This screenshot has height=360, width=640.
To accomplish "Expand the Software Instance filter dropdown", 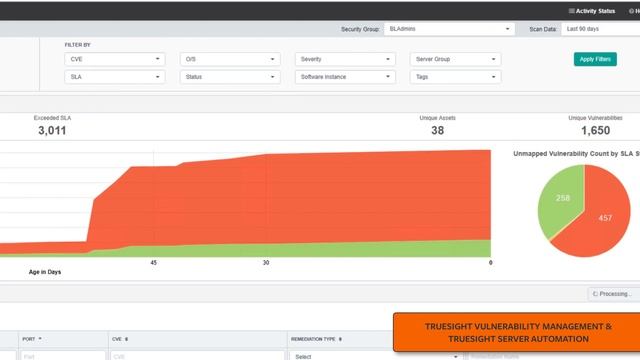I will point(345,77).
